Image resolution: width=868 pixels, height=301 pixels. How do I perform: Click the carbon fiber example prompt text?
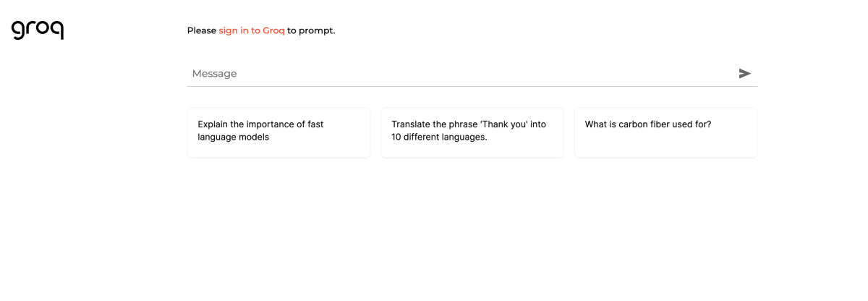click(x=647, y=124)
